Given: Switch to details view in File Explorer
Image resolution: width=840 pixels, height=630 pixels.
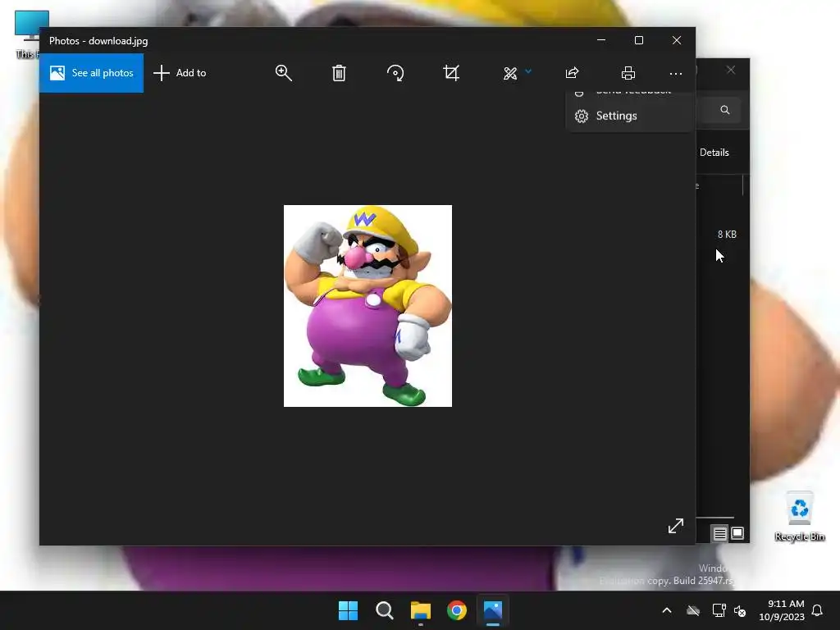Looking at the screenshot, I should [x=720, y=533].
